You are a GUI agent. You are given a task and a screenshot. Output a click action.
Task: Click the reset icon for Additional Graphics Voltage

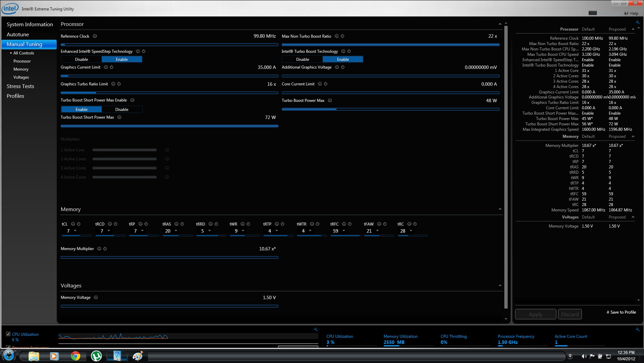tap(343, 67)
